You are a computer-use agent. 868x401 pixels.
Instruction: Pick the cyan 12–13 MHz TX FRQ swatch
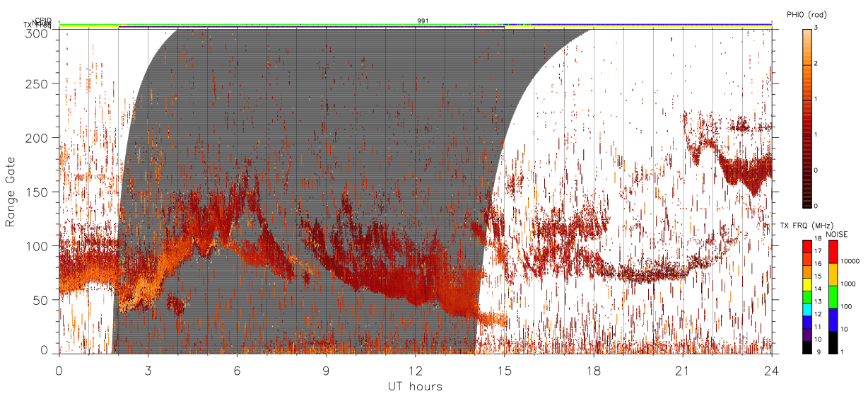[x=807, y=308]
